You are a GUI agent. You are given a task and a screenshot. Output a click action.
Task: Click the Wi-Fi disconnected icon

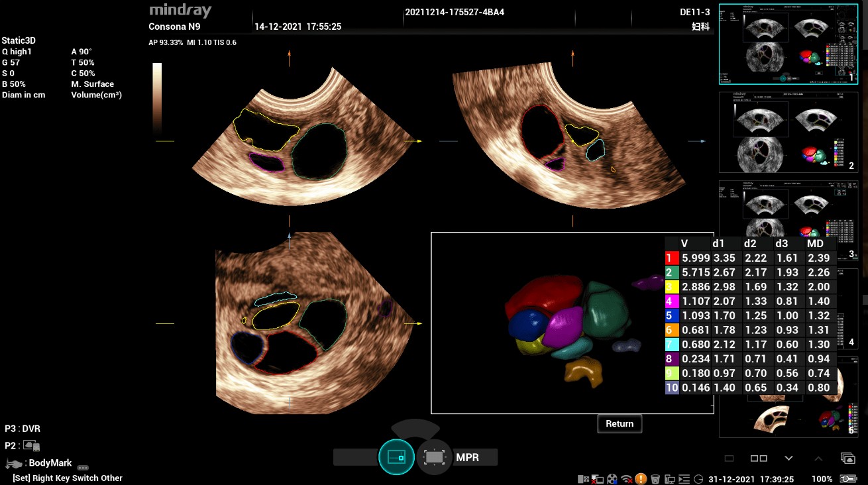tap(627, 478)
